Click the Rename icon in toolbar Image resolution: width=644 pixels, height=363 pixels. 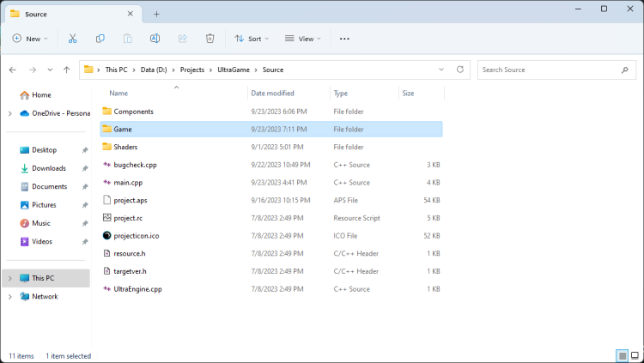pos(155,39)
